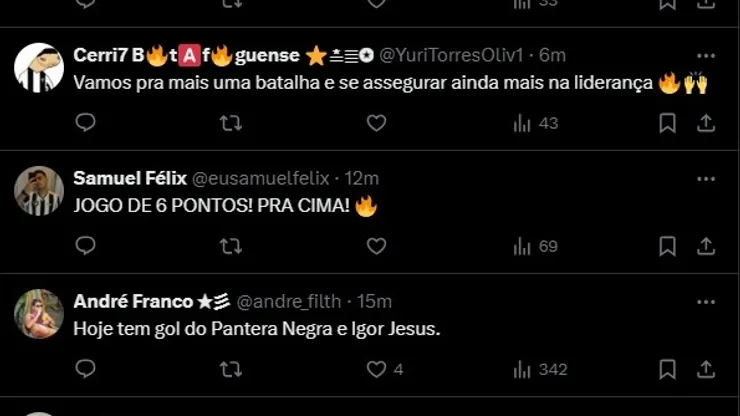Viewport: 740px width, 416px height.
Task: Open more options for Samuel Félix's tweet
Action: click(705, 178)
